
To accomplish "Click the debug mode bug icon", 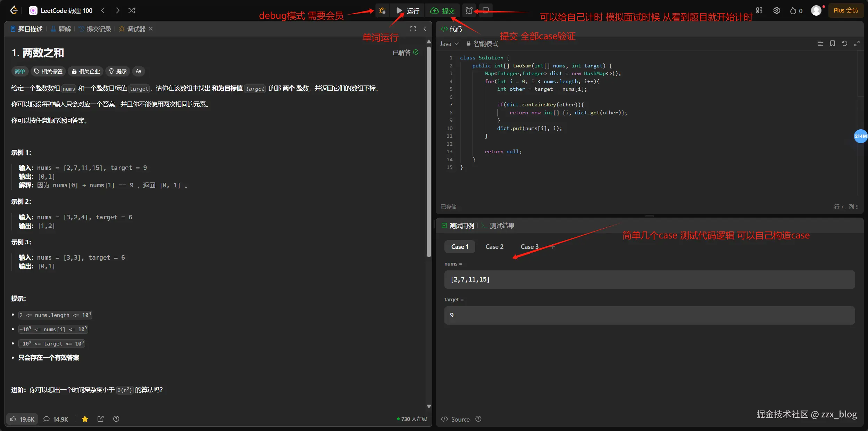I will pos(382,11).
